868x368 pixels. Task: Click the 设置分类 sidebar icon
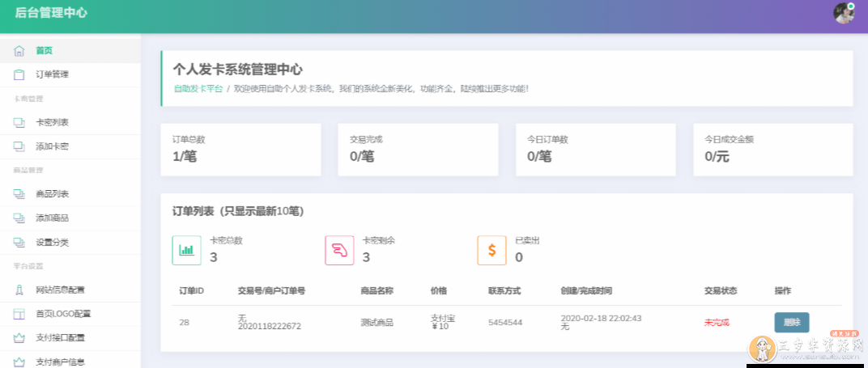click(x=19, y=242)
